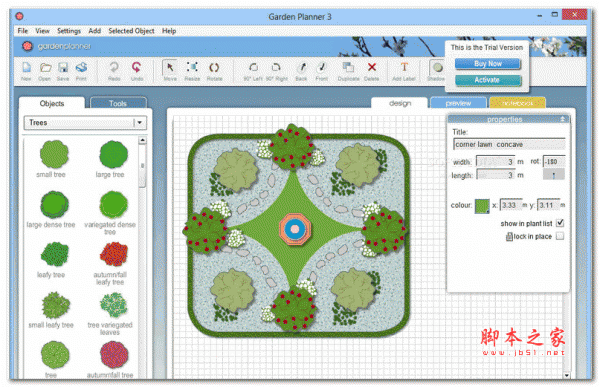
Task: Select the Move tool
Action: [170, 68]
